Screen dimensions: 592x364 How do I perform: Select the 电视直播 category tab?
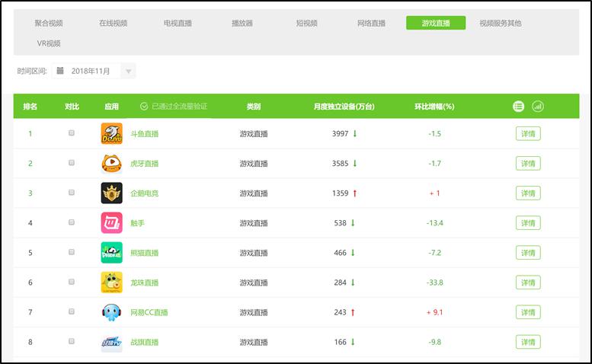(178, 23)
